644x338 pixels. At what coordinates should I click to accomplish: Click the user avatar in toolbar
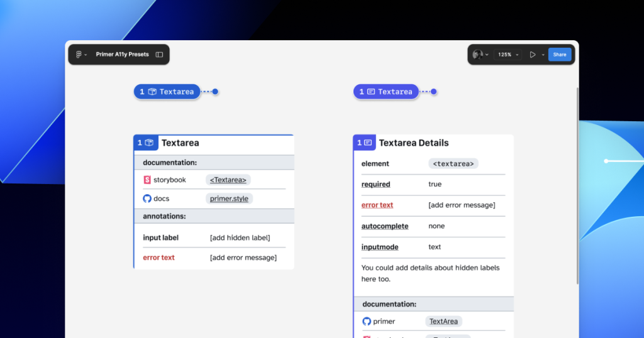(x=478, y=55)
